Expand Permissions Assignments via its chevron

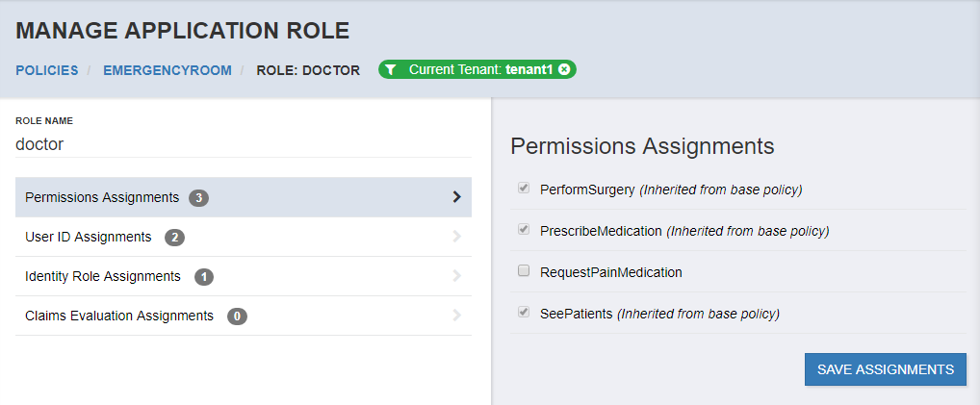click(457, 197)
